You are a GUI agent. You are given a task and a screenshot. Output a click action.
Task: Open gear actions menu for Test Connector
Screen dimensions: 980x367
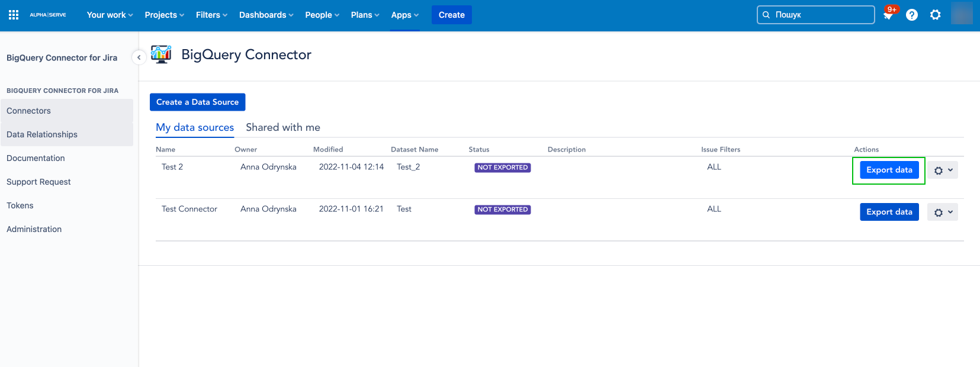point(943,213)
